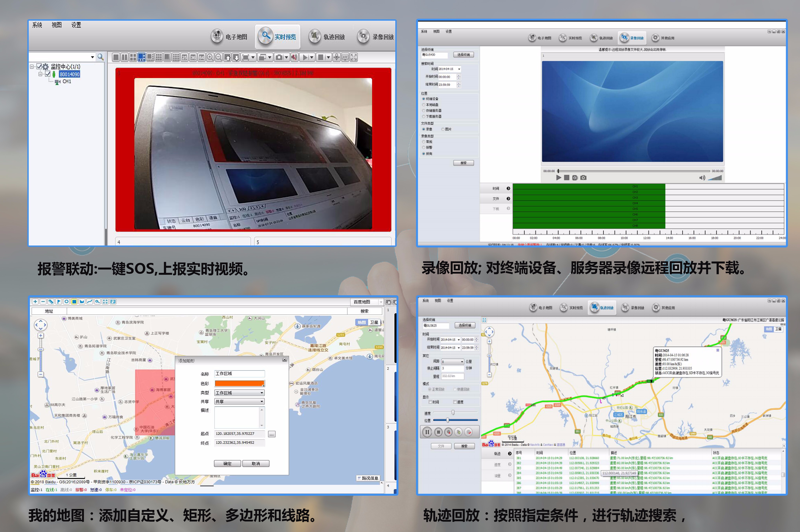Collapse the 监控中心(1/1) tree node
This screenshot has width=800, height=532.
[x=32, y=67]
